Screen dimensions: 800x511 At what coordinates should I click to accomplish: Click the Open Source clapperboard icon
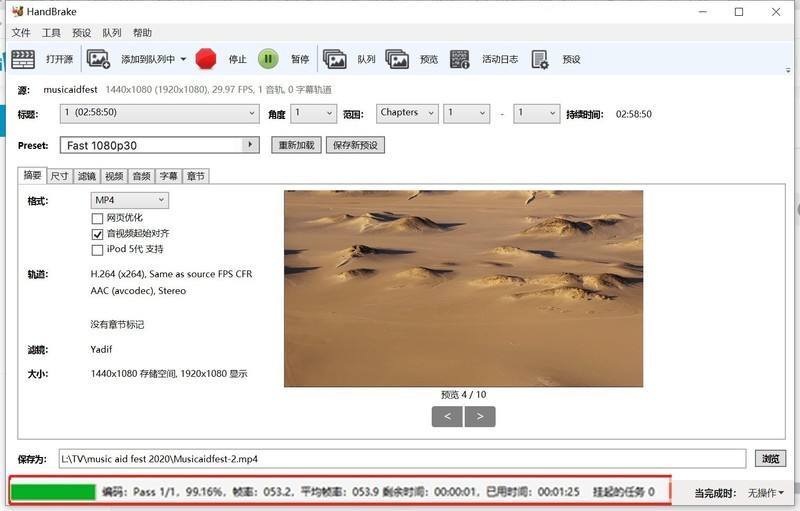point(23,59)
